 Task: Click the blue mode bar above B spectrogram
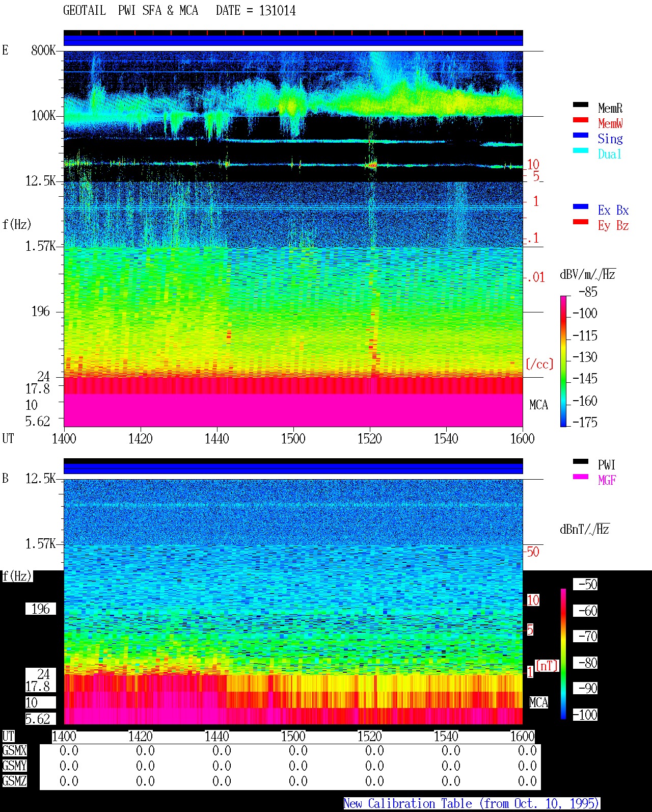293,468
